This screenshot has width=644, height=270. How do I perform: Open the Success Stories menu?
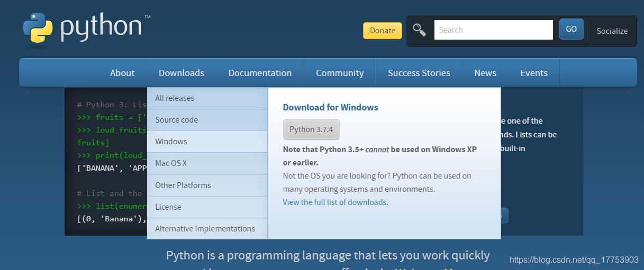pos(419,73)
